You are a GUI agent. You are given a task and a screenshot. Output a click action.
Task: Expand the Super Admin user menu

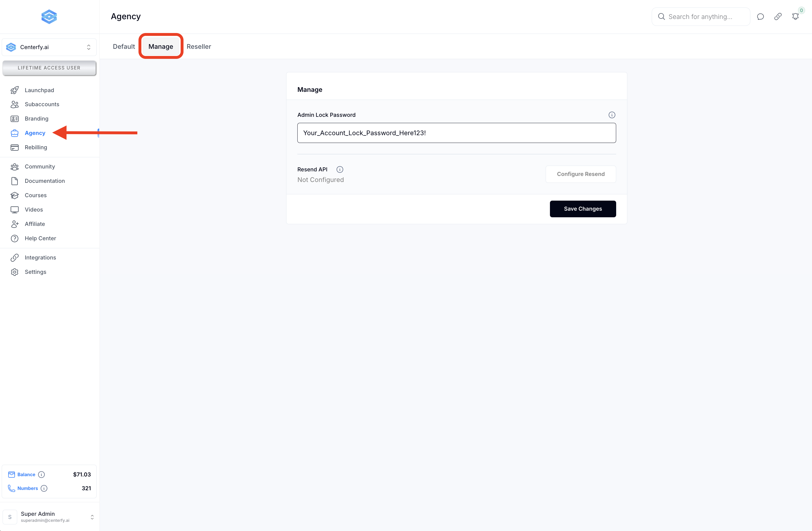(x=49, y=517)
